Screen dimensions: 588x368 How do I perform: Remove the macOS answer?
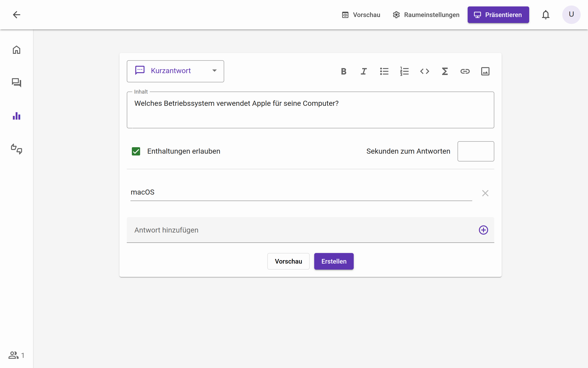(x=485, y=193)
